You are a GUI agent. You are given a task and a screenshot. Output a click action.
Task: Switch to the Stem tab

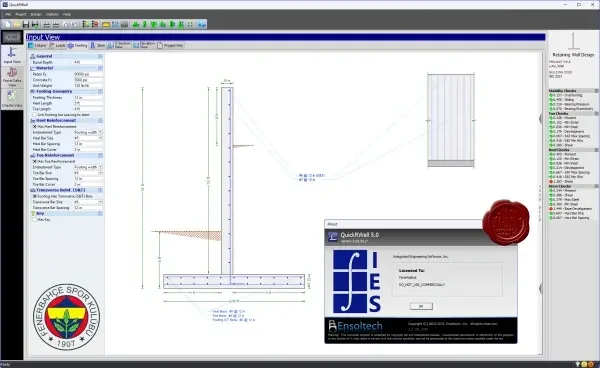(x=98, y=46)
